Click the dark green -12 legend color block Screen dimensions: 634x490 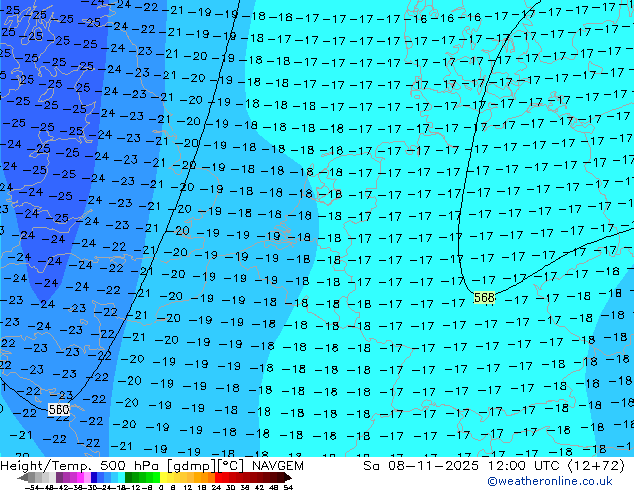(x=128, y=477)
